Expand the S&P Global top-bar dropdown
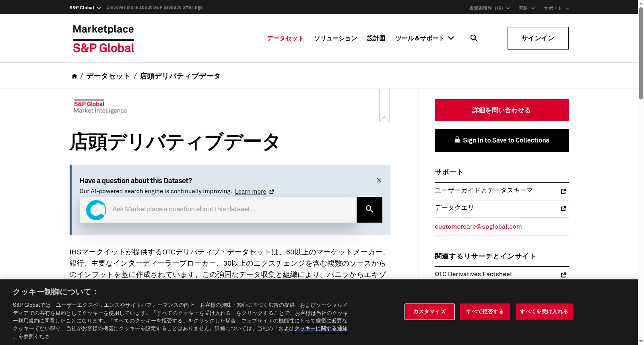 85,8
